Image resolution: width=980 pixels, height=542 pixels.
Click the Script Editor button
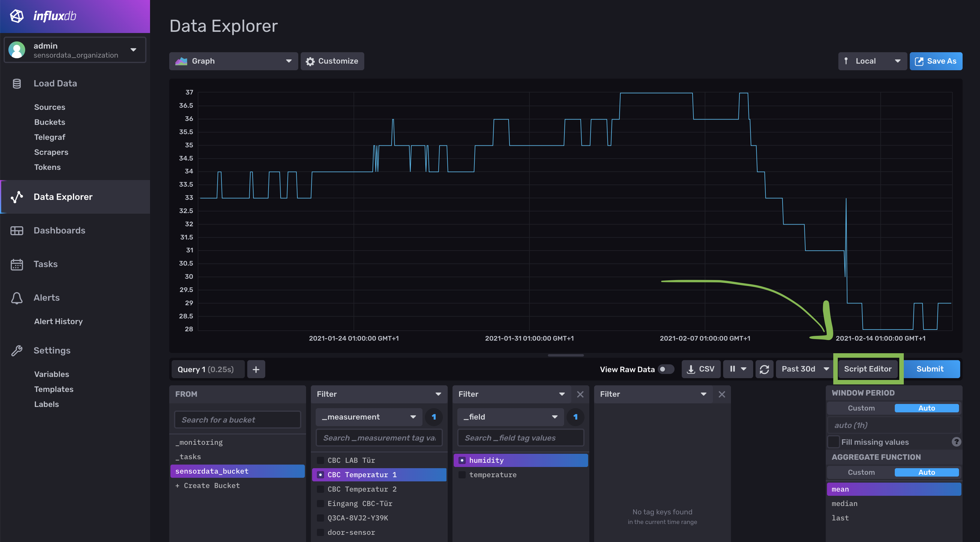(x=867, y=369)
